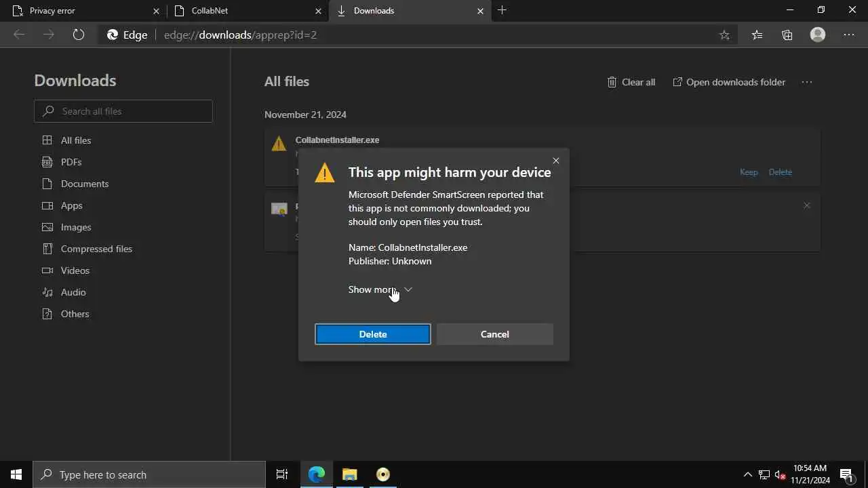868x488 pixels.
Task: Open File Explorer from taskbar
Action: (349, 474)
